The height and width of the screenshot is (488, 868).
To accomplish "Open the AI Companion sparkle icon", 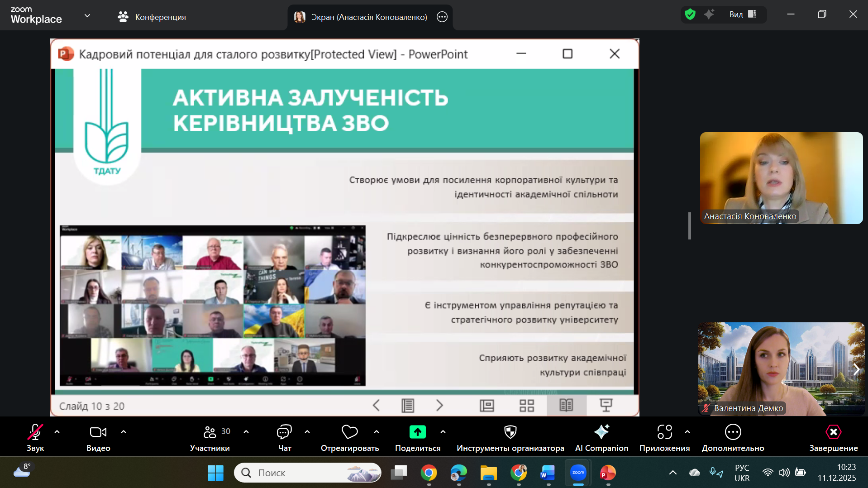I will (601, 432).
